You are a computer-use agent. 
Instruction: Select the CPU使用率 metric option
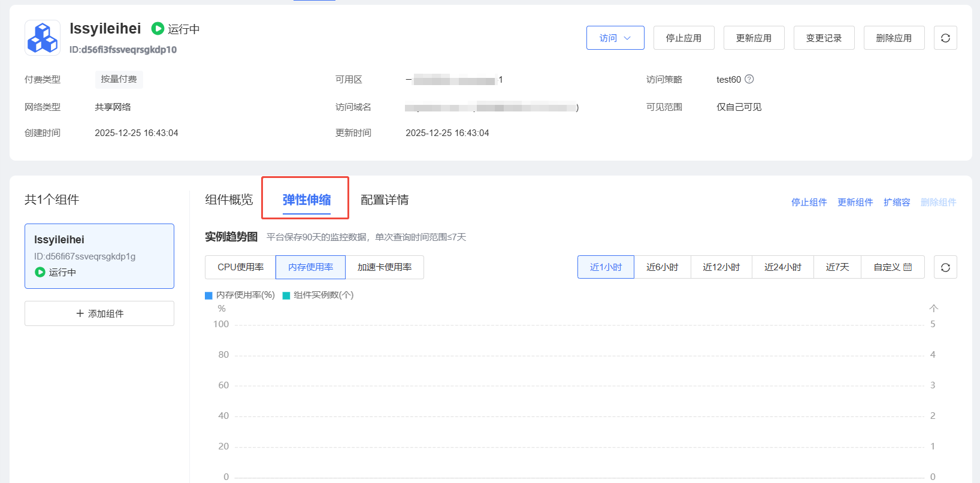[240, 267]
